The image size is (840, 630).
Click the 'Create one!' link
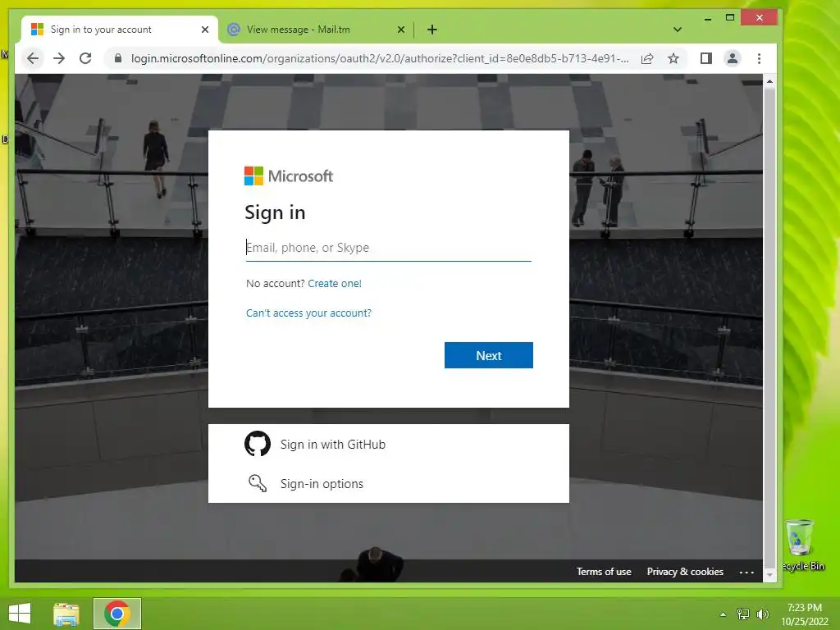pyautogui.click(x=335, y=283)
